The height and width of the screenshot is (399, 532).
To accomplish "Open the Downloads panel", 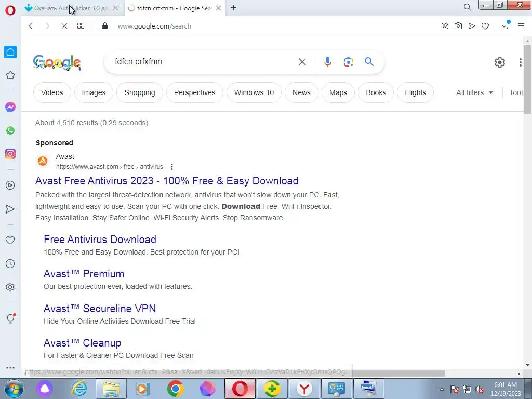I will [504, 25].
